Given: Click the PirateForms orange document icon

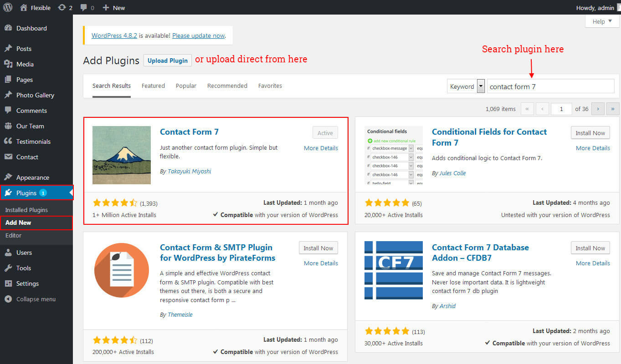Looking at the screenshot, I should 122,270.
